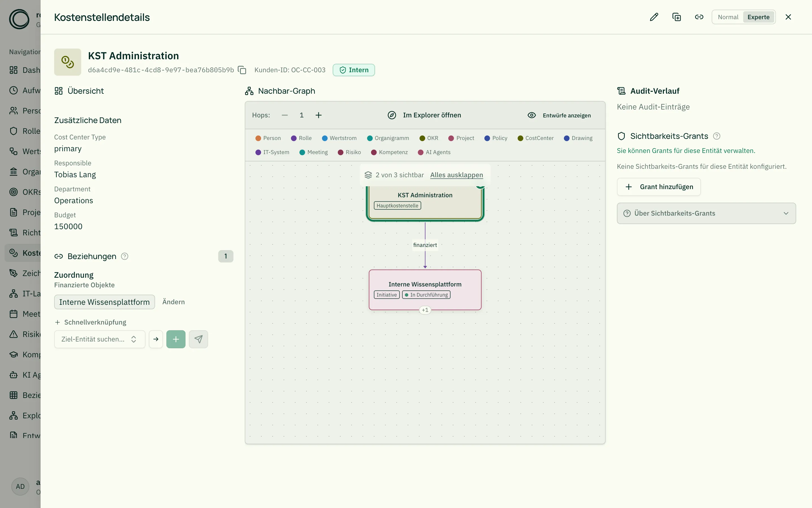The width and height of the screenshot is (812, 508).
Task: Click the duplicate entity icon
Action: pyautogui.click(x=676, y=17)
